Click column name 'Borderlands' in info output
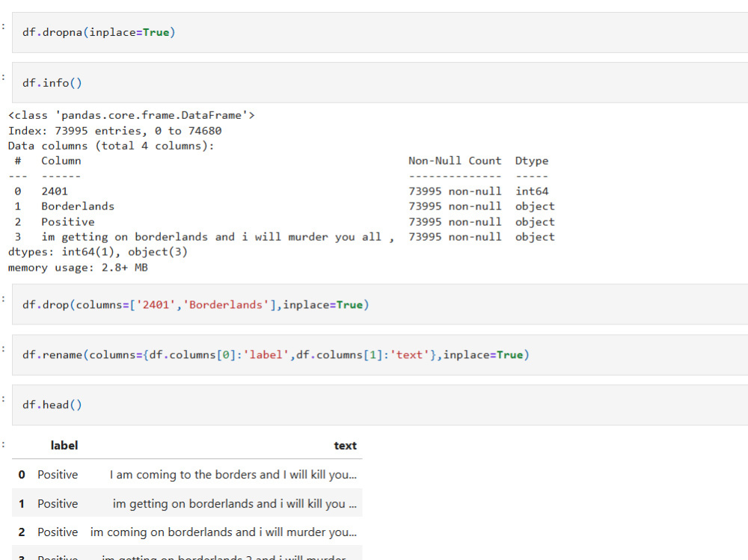748x560 pixels. (78, 206)
